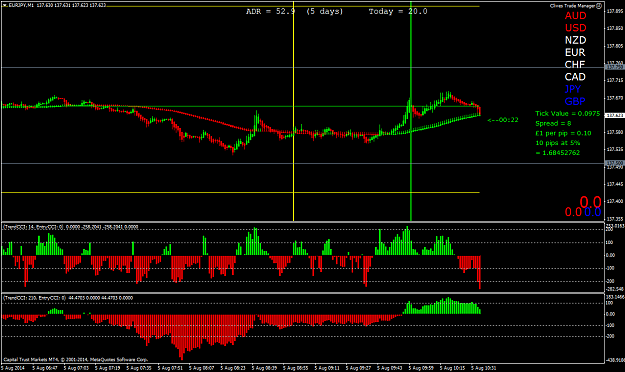Click the current price tag 137.623
This screenshot has width=625, height=372.
pyautogui.click(x=614, y=115)
